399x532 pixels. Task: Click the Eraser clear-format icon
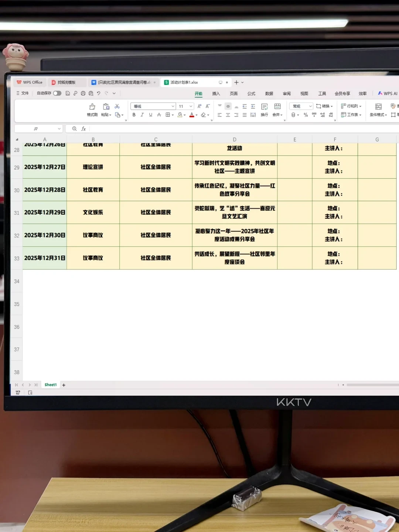pos(203,115)
